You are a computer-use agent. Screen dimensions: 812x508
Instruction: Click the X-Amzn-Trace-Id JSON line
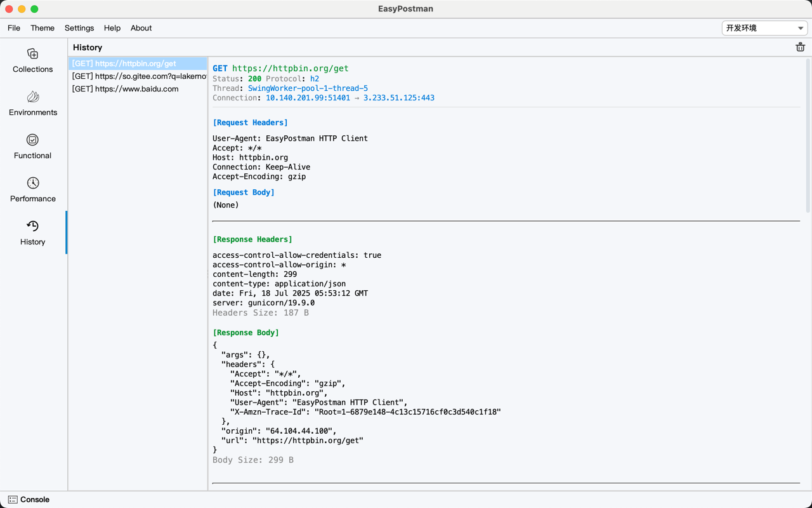coord(365,412)
